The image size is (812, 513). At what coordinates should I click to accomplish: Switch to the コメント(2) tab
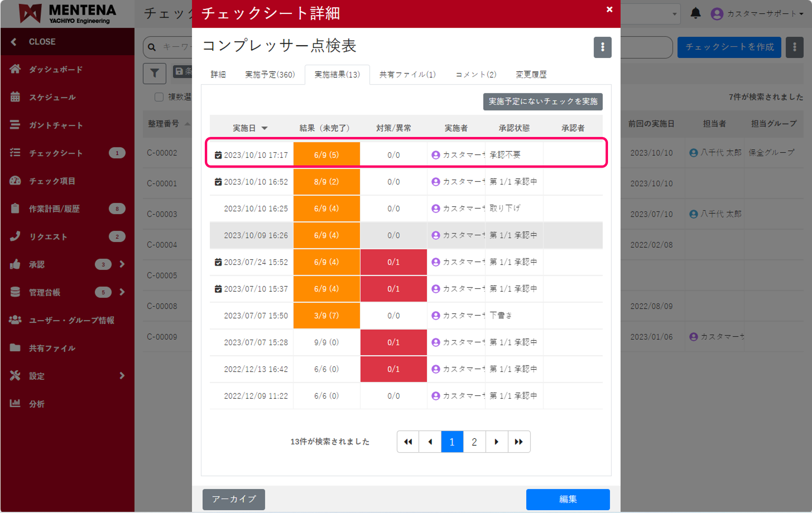(476, 74)
